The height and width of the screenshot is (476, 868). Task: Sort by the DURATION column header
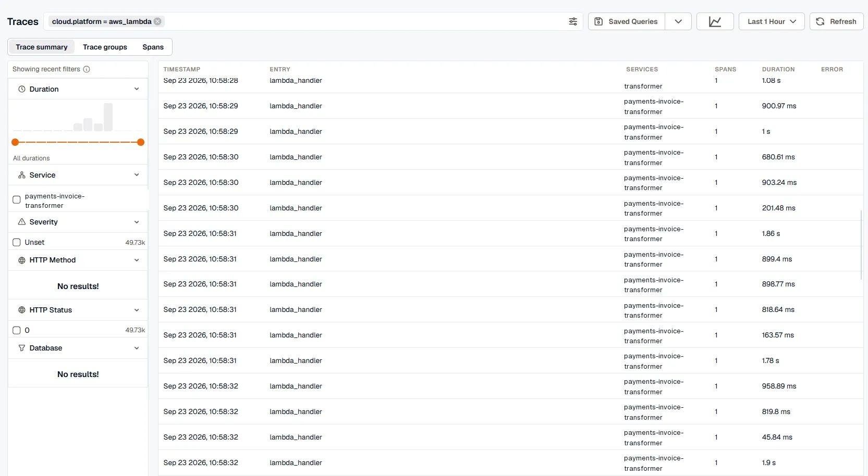pyautogui.click(x=778, y=69)
